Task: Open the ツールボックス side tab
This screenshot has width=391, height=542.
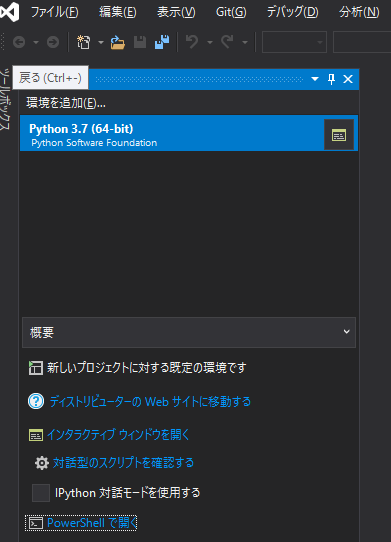Action: coord(5,100)
